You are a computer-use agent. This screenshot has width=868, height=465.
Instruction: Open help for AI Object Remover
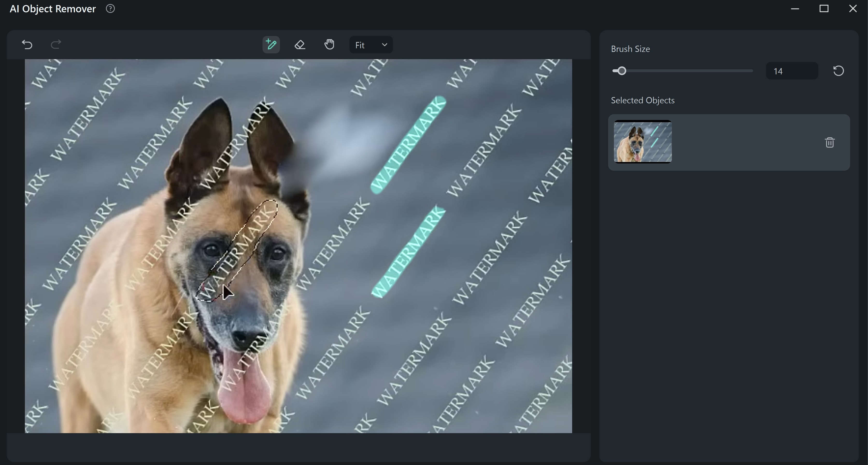(x=110, y=9)
